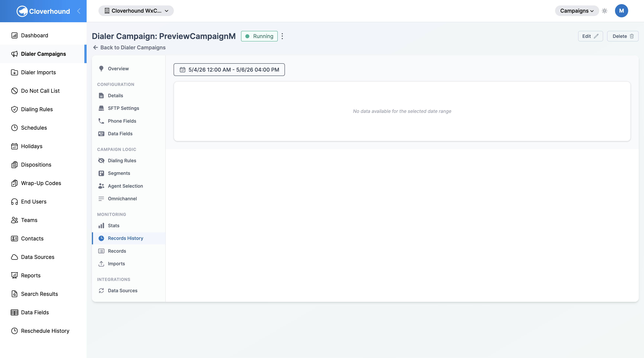The height and width of the screenshot is (358, 644).
Task: Click the Teams people icon
Action: 14,220
